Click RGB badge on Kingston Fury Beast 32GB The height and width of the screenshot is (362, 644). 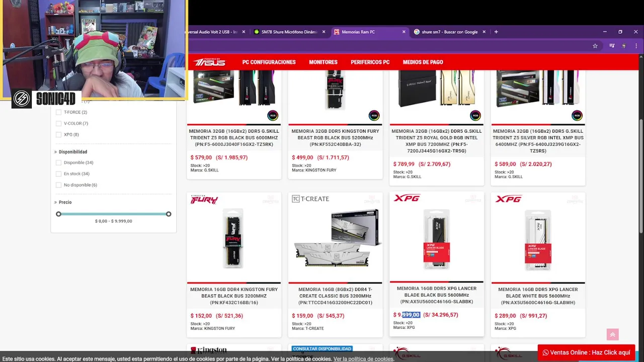374,116
